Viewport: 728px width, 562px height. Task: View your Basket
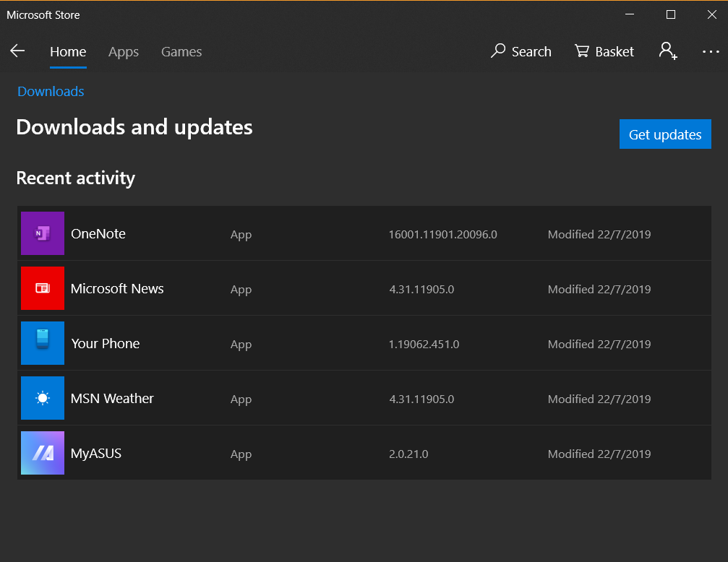604,51
